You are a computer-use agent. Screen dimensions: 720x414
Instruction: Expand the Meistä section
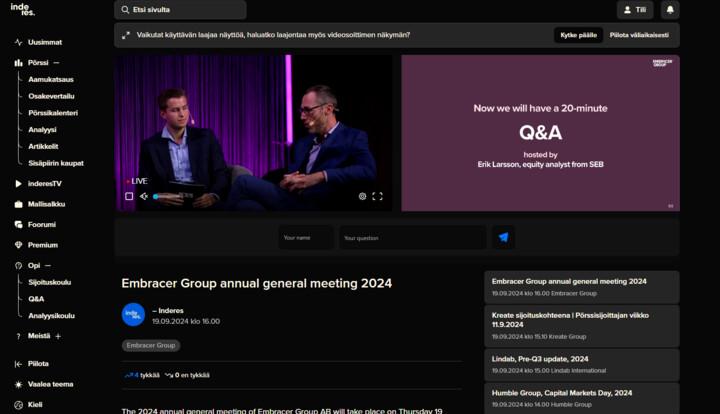[x=58, y=336]
